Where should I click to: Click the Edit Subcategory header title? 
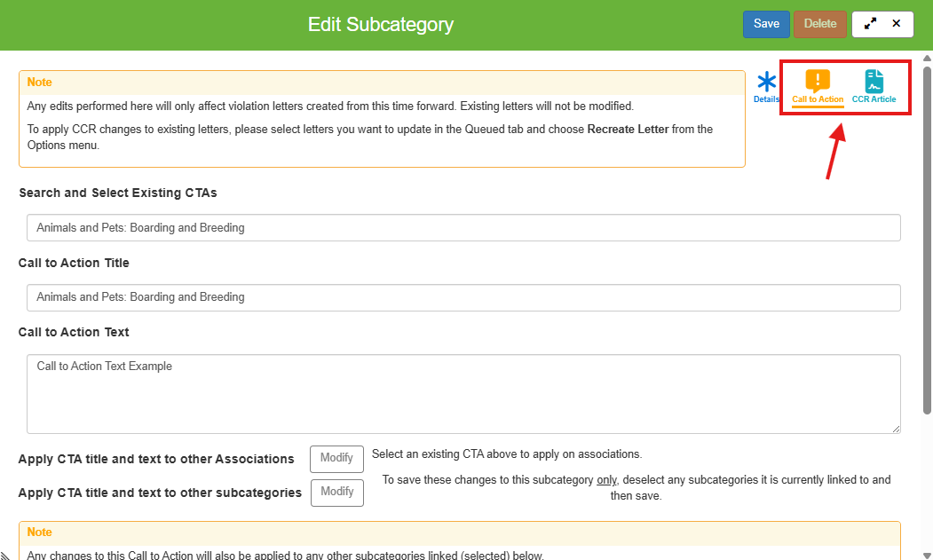(380, 25)
